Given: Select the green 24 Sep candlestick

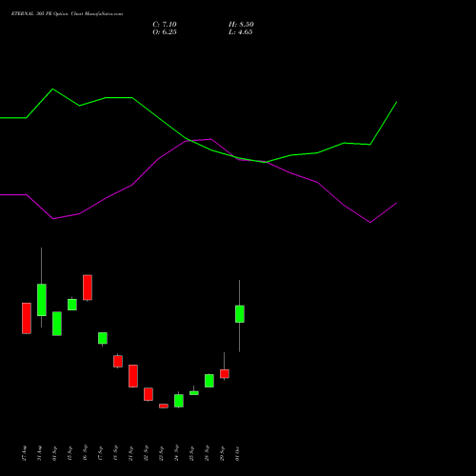Looking at the screenshot, I should point(179,401).
